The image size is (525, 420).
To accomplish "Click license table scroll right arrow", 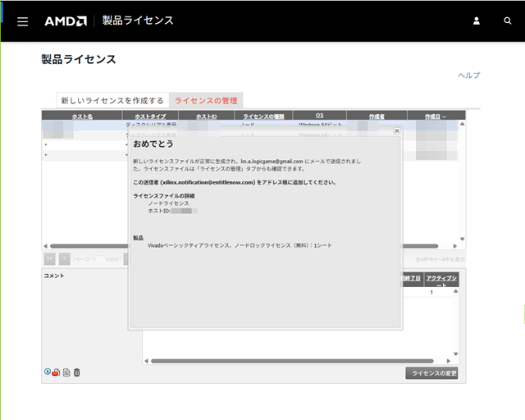I will (455, 246).
